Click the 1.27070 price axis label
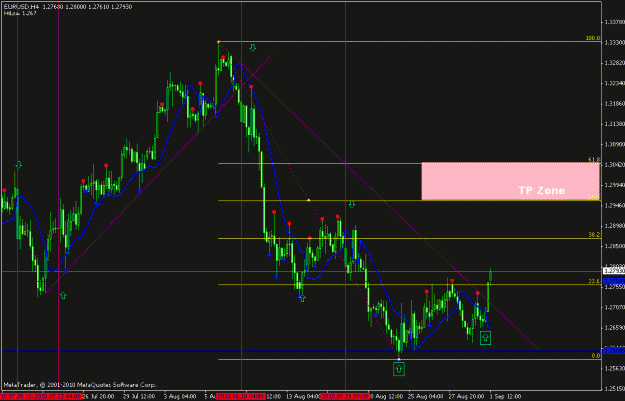Viewport: 625px width, 401px height. pos(614,307)
